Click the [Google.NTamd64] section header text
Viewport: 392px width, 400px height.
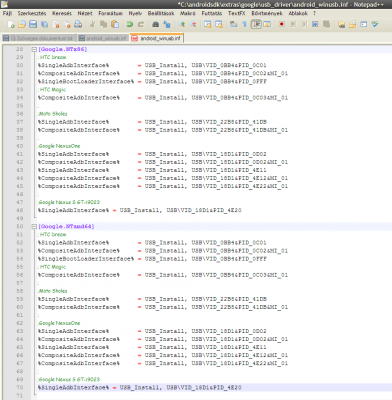(x=66, y=227)
